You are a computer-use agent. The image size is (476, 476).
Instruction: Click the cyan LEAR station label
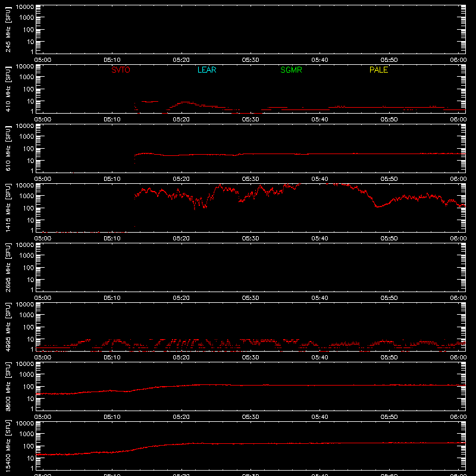[x=206, y=70]
